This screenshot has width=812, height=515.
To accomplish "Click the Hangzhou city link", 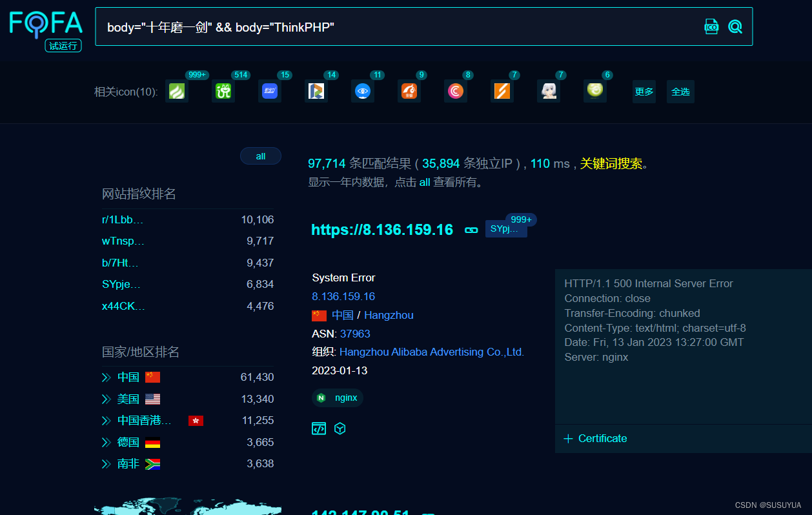I will point(389,315).
